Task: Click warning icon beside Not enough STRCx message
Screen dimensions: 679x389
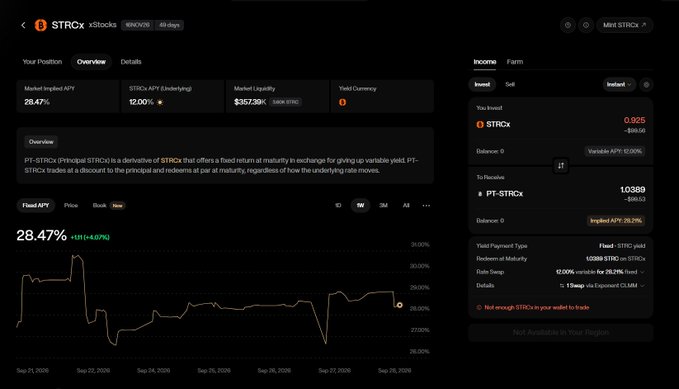Action: (x=479, y=307)
